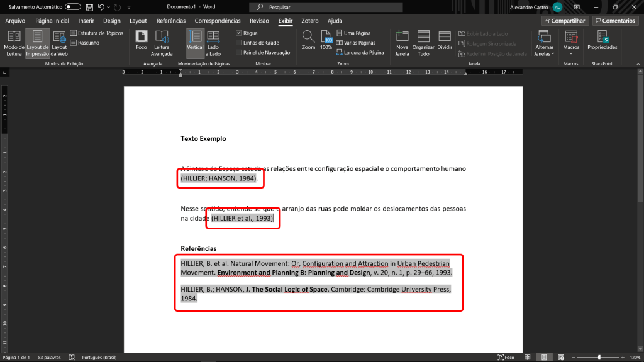This screenshot has height=362, width=644.
Task: Open the Zoom dialog icon
Action: (308, 40)
